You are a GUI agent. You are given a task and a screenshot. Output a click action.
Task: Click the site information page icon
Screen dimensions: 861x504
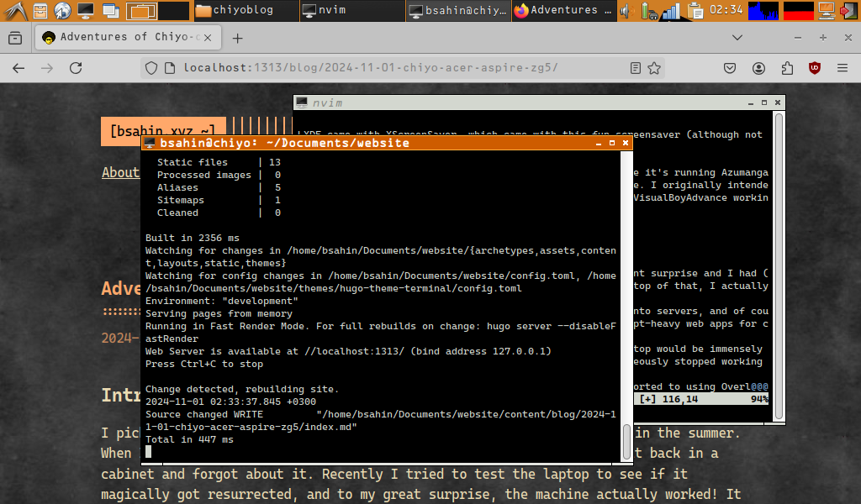pos(170,68)
